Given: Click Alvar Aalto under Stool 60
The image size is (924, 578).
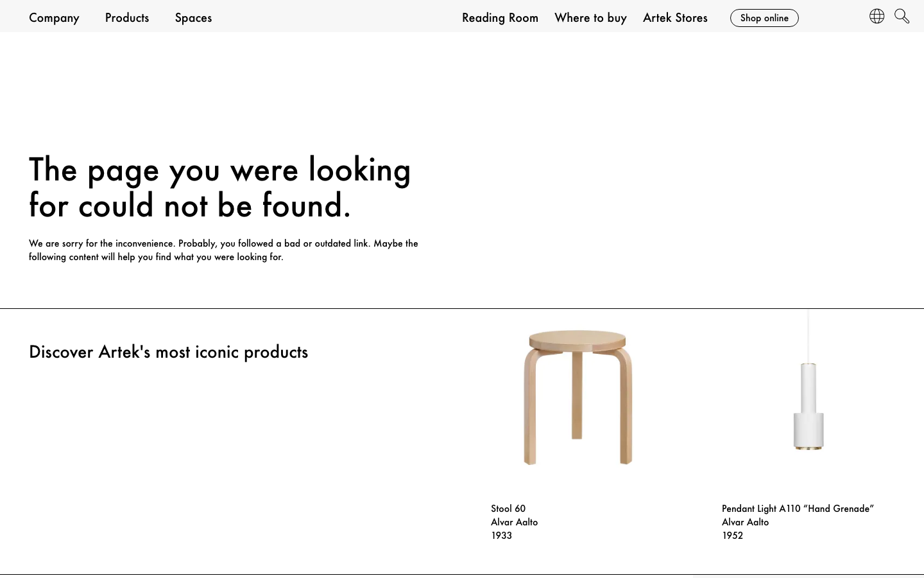Looking at the screenshot, I should tap(514, 522).
